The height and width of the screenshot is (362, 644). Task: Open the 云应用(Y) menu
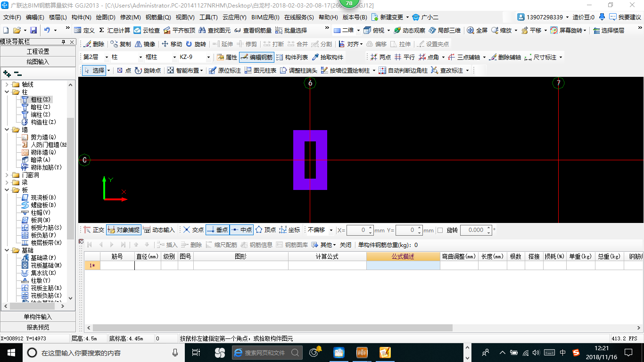234,17
